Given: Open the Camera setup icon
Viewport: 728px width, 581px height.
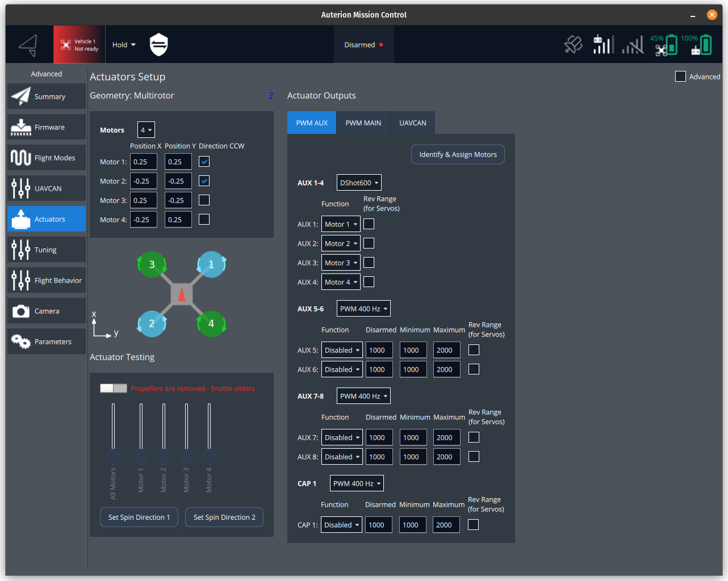Looking at the screenshot, I should point(21,311).
